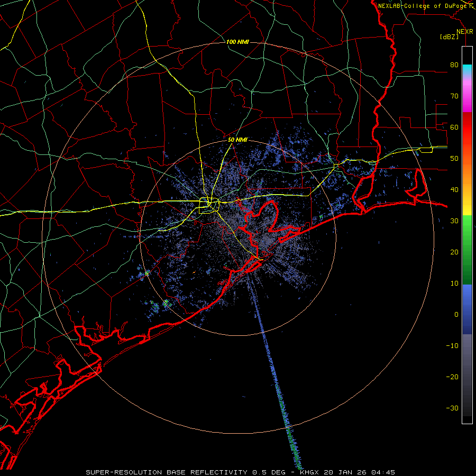
Task: Click the gray band of the color scale
Action: tap(467, 375)
